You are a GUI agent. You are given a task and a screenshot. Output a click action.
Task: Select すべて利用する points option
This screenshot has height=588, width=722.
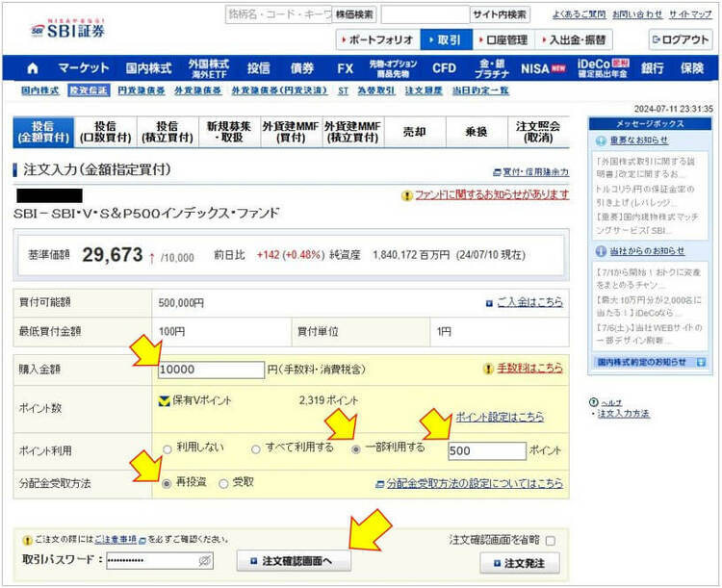(255, 449)
